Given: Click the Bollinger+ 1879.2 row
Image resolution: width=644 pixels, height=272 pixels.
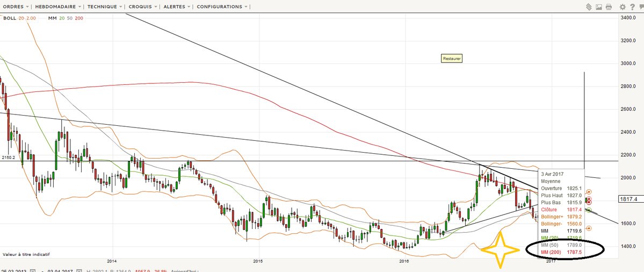Looking at the screenshot, I should click(561, 217).
